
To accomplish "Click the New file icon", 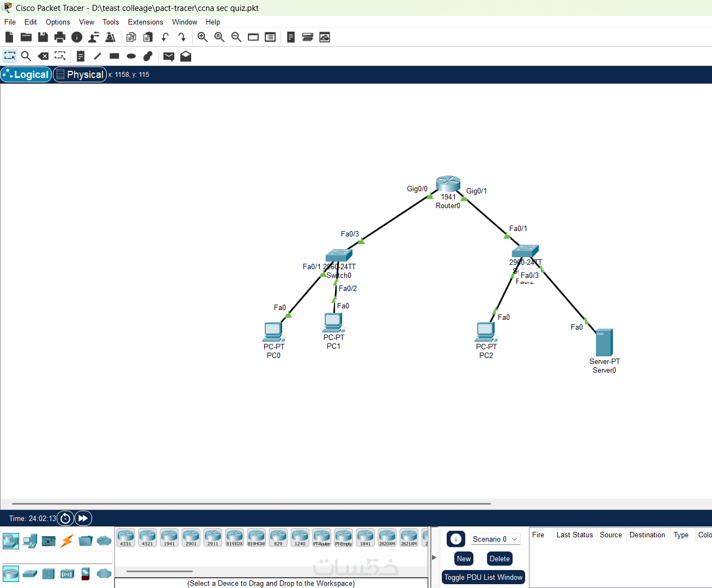I will [x=9, y=37].
